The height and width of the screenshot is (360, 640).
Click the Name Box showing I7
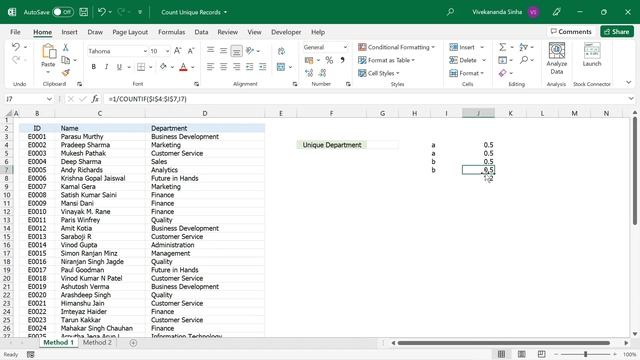click(x=25, y=99)
